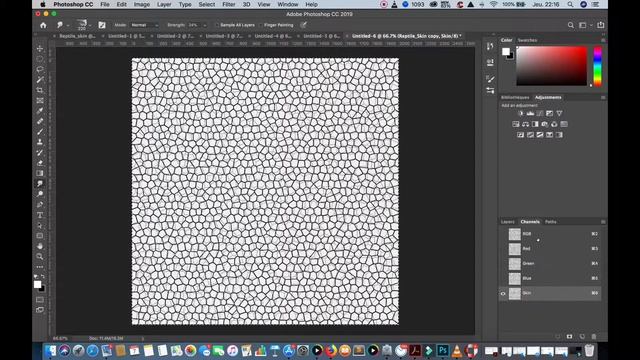Select the Hand tool
This screenshot has width=640, height=360.
tap(40, 246)
